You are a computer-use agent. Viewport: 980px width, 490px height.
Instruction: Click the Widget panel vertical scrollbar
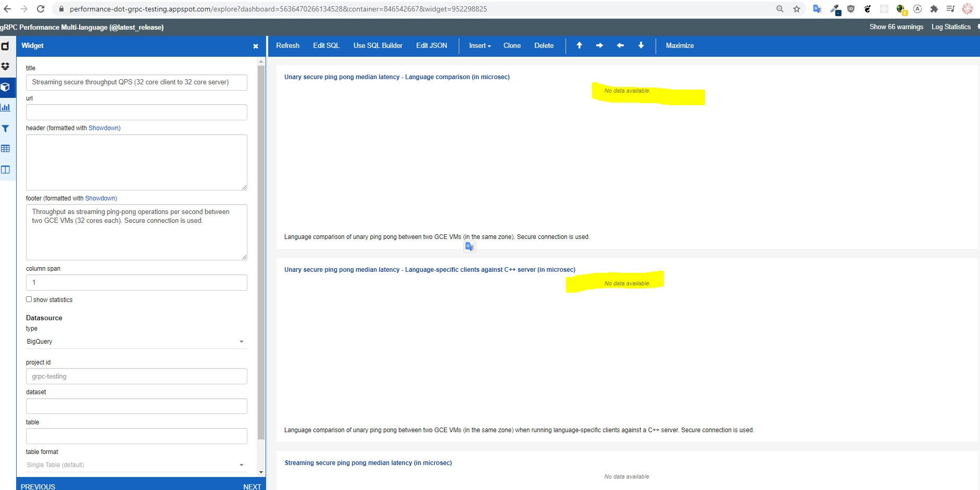(x=261, y=252)
